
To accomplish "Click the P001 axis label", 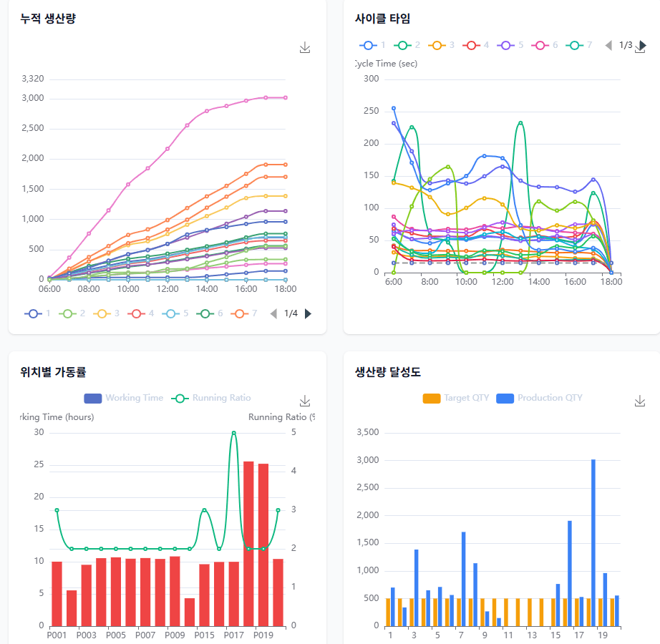I will 57,635.
